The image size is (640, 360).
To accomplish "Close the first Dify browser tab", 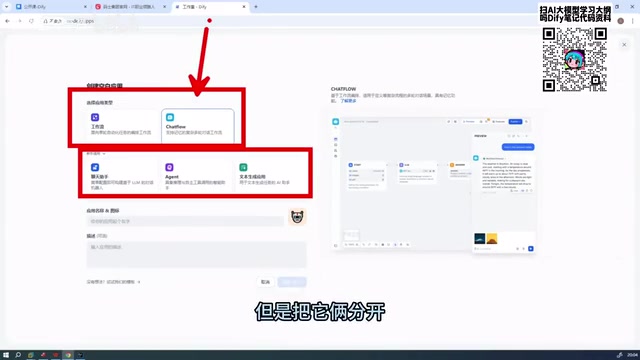I will coord(85,7).
